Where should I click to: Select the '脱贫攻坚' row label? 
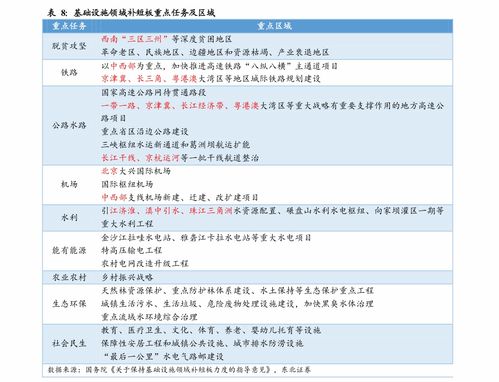(69, 46)
